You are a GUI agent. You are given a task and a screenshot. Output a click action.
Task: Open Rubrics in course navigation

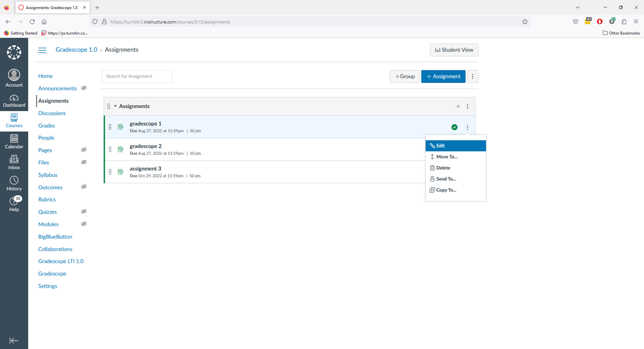coord(47,200)
